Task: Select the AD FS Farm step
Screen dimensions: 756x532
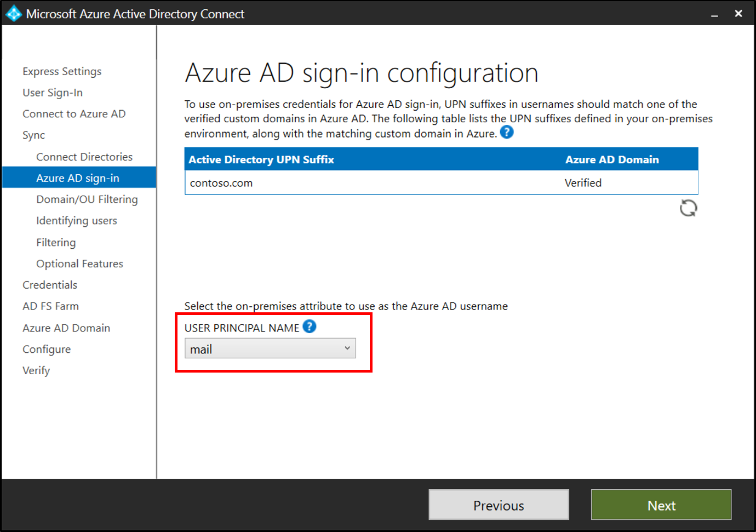Action: (50, 306)
